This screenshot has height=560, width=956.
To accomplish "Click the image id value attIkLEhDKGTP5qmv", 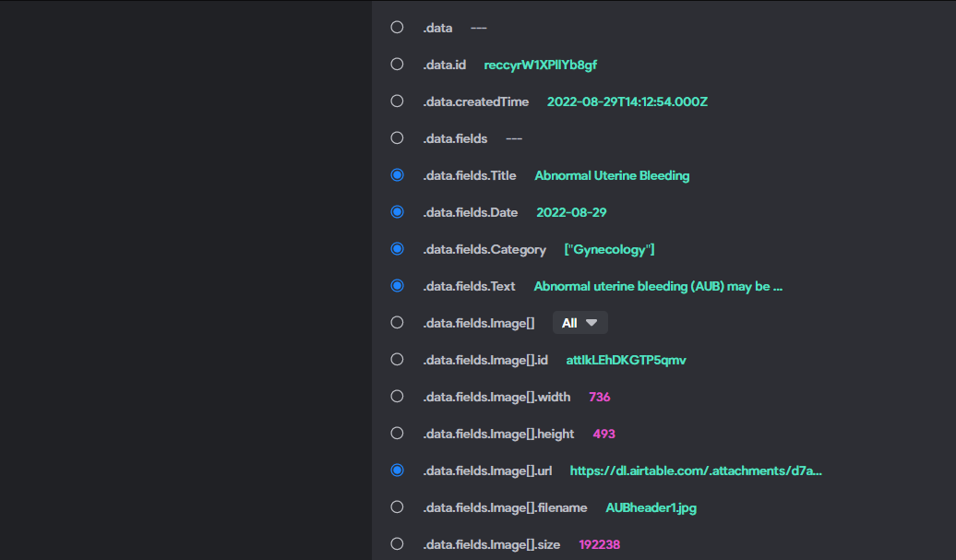I will (x=627, y=360).
